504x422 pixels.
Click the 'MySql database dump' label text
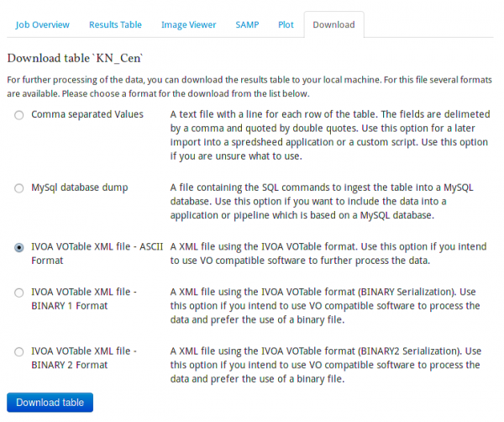click(x=79, y=187)
